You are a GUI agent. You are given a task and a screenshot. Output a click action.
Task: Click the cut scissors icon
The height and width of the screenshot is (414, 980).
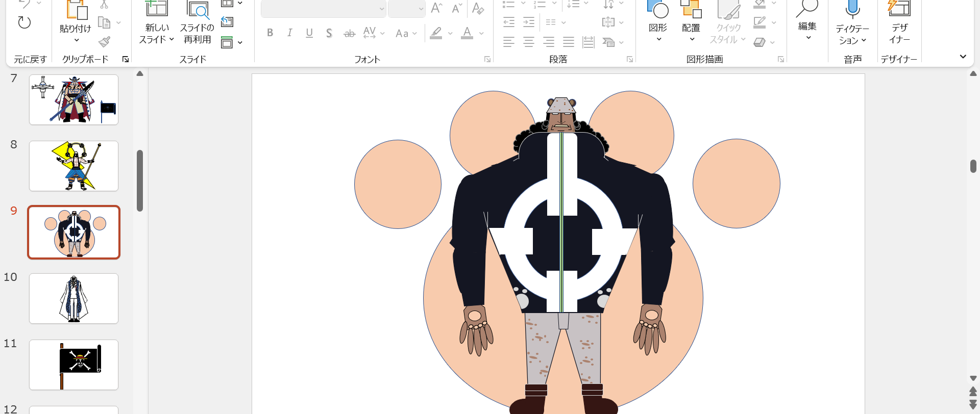104,5
